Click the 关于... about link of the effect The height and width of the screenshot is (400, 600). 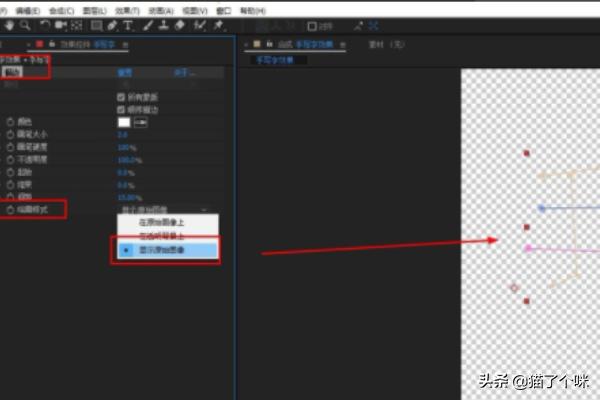click(184, 72)
